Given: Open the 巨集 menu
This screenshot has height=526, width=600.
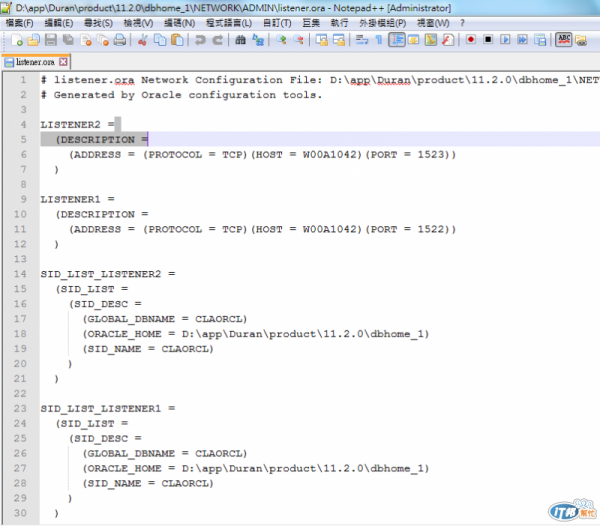Looking at the screenshot, I should [311, 23].
